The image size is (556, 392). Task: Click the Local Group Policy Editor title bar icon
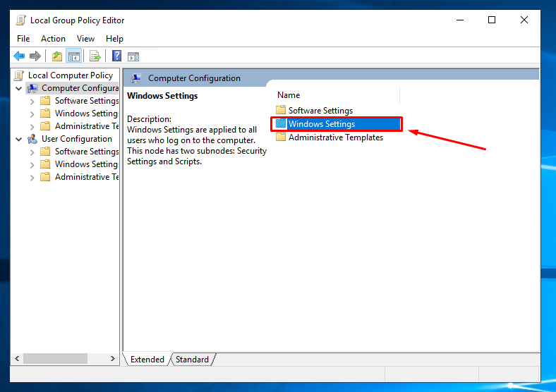[21, 20]
